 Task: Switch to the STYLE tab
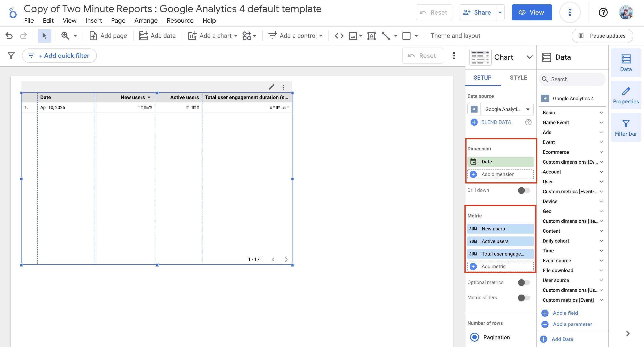point(518,78)
